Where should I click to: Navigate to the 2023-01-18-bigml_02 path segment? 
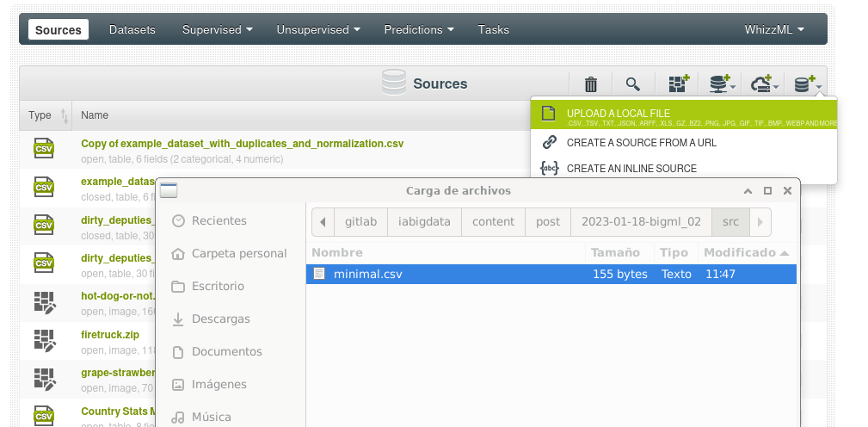click(641, 221)
